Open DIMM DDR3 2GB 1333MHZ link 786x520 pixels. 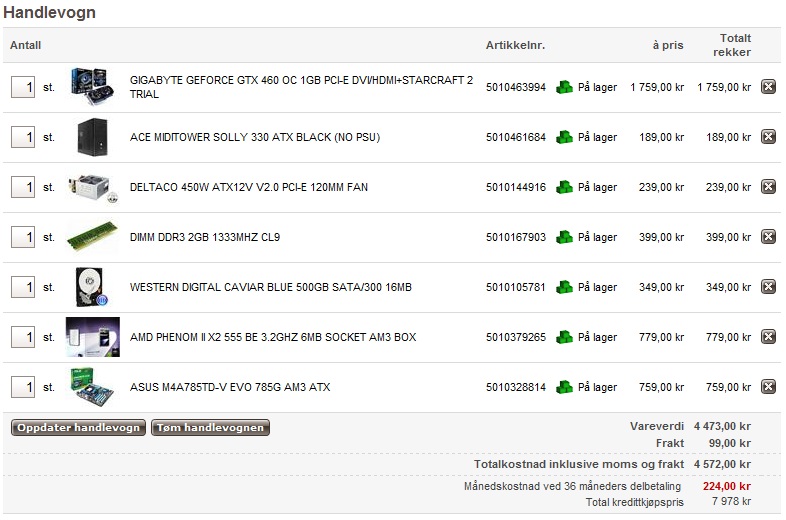click(x=205, y=237)
